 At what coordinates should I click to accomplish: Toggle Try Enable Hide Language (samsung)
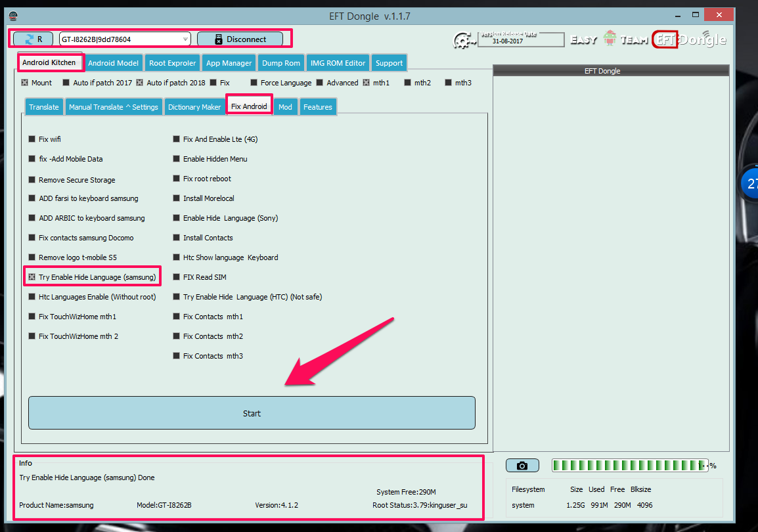pos(32,277)
